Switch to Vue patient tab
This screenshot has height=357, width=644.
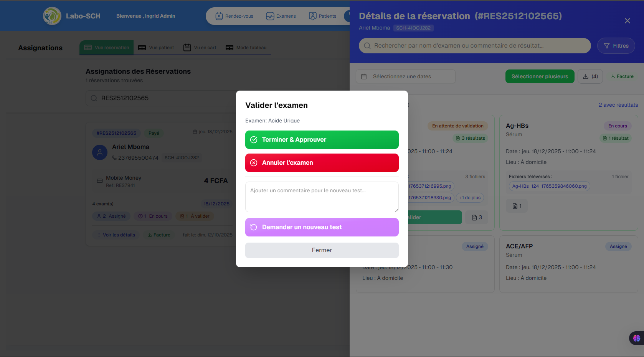[156, 48]
